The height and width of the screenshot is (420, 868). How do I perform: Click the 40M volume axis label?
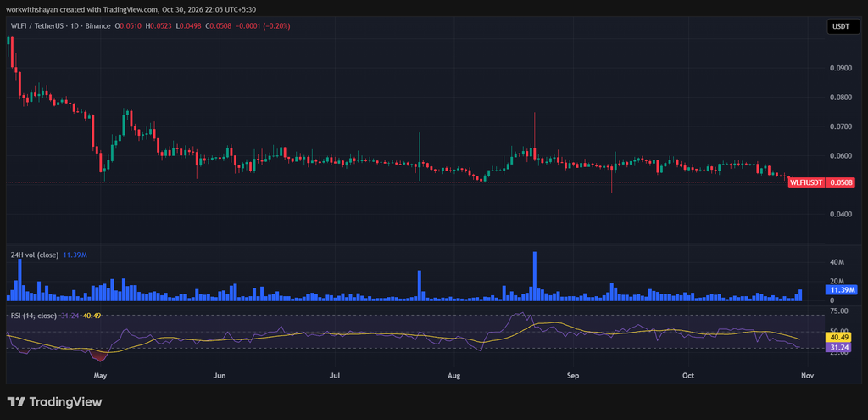click(837, 262)
